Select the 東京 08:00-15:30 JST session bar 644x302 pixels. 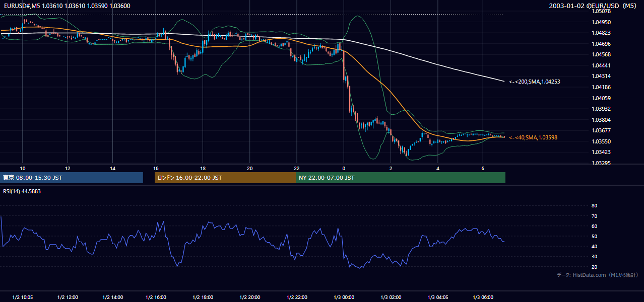tap(72, 178)
